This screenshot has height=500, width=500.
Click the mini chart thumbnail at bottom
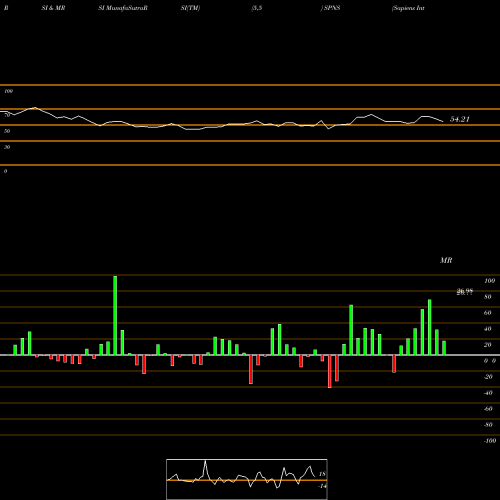(x=247, y=479)
